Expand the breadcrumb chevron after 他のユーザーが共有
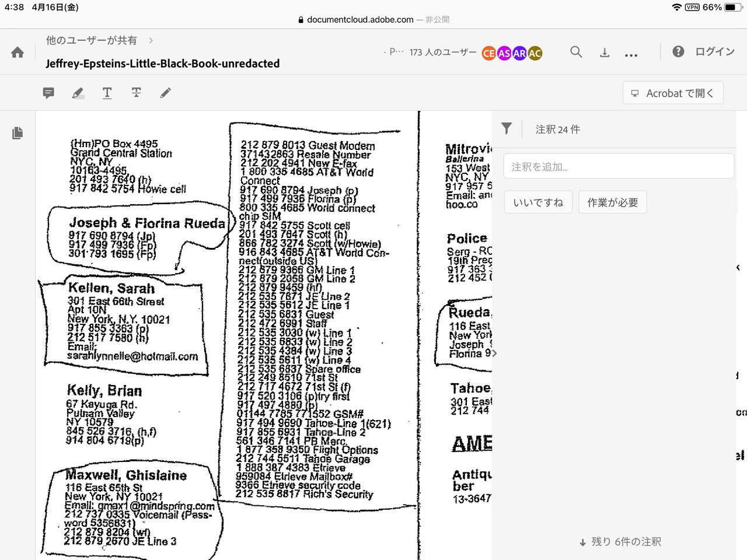 [151, 40]
